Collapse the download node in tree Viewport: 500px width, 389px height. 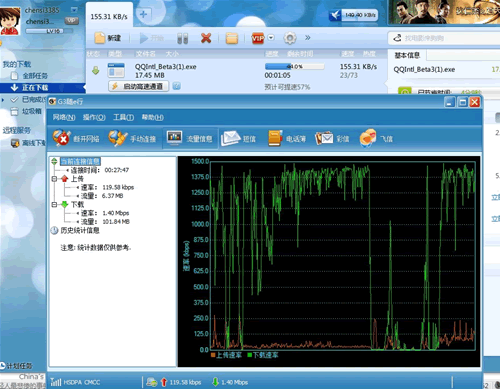(54, 204)
